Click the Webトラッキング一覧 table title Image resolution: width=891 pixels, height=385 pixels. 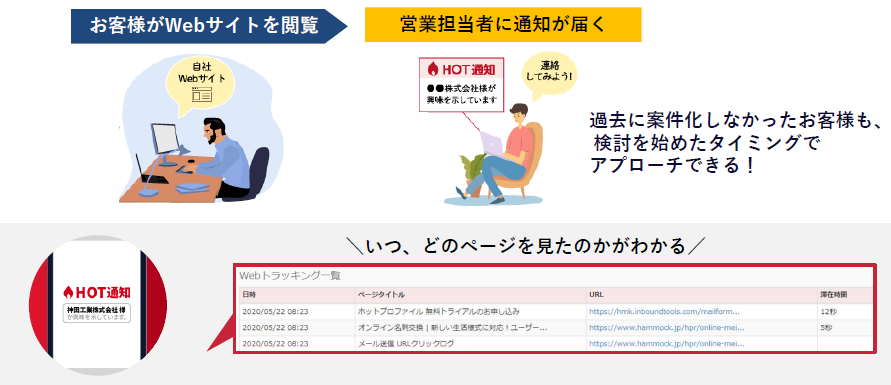coord(290,275)
